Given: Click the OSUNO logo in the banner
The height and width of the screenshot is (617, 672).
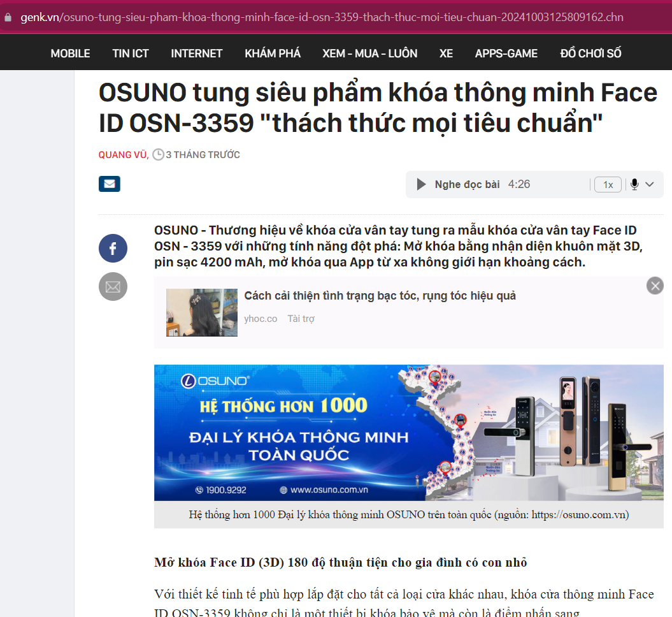Looking at the screenshot, I should pos(215,381).
